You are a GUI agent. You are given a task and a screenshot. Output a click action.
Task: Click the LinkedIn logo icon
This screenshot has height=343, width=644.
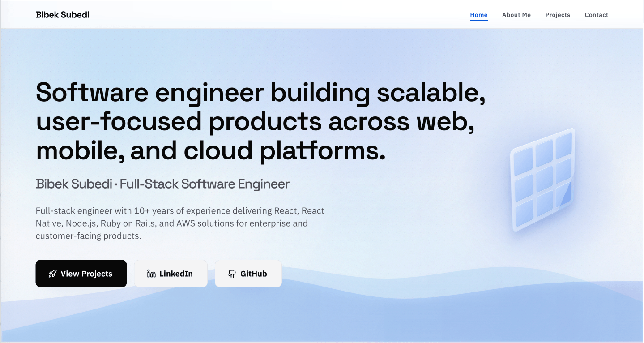[x=151, y=274]
